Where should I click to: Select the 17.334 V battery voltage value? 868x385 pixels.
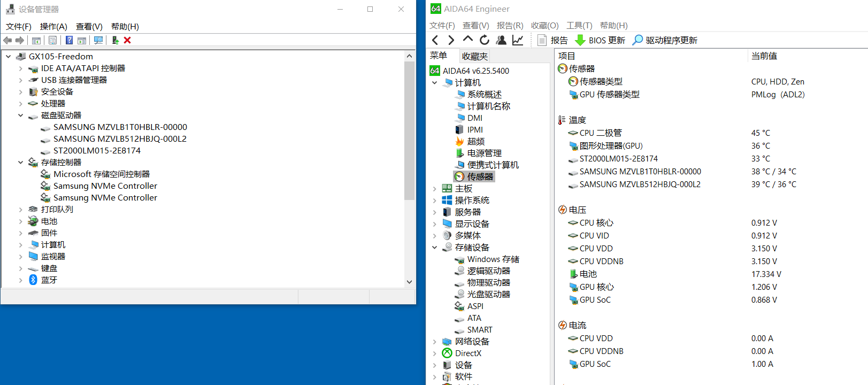tap(766, 274)
